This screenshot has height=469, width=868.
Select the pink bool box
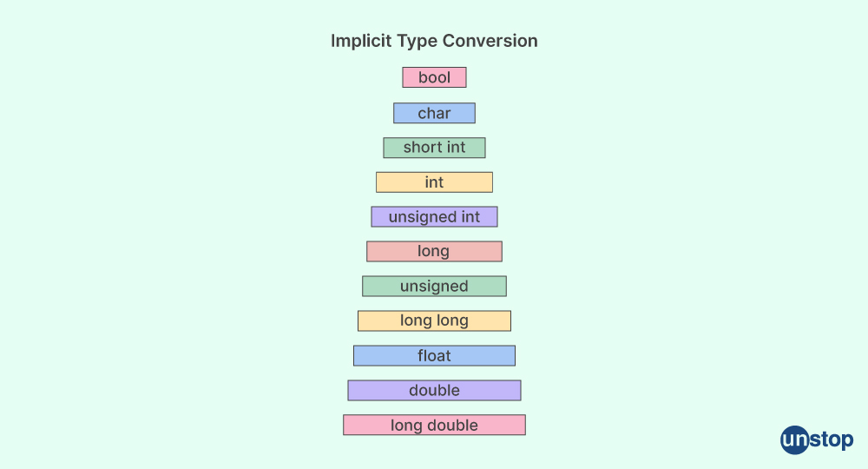pyautogui.click(x=435, y=77)
